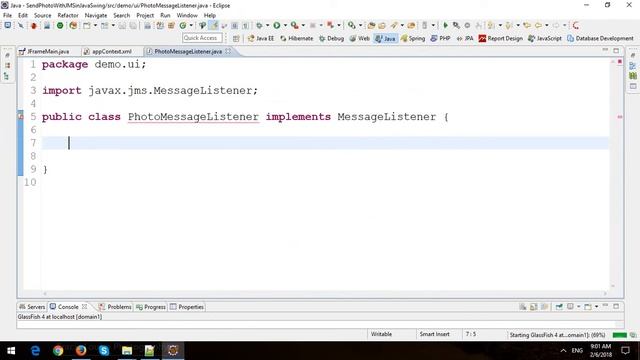Screen dimensions: 640x360
Task: Switch to the Properties view tab
Action: (x=187, y=307)
